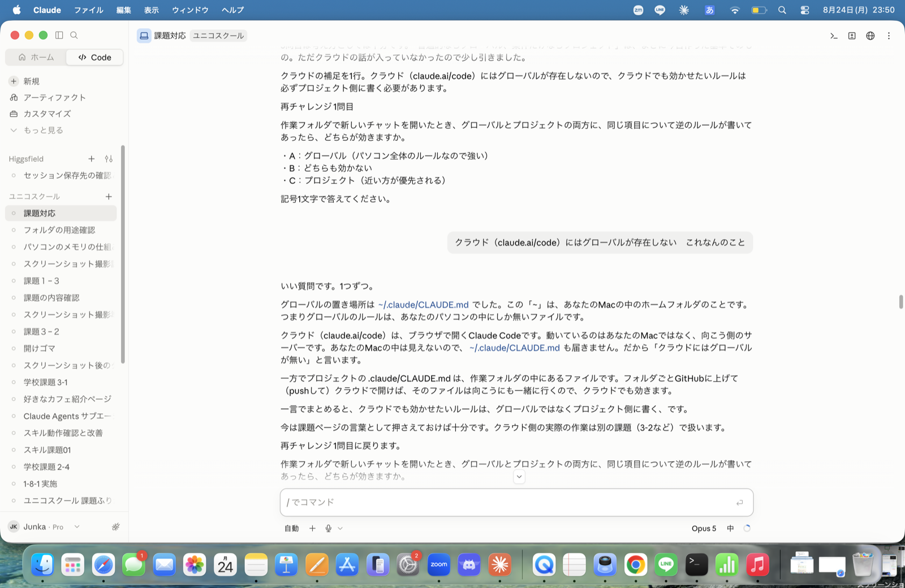Screen dimensions: 905x588
Task: Open the globe icon in header
Action: (870, 36)
